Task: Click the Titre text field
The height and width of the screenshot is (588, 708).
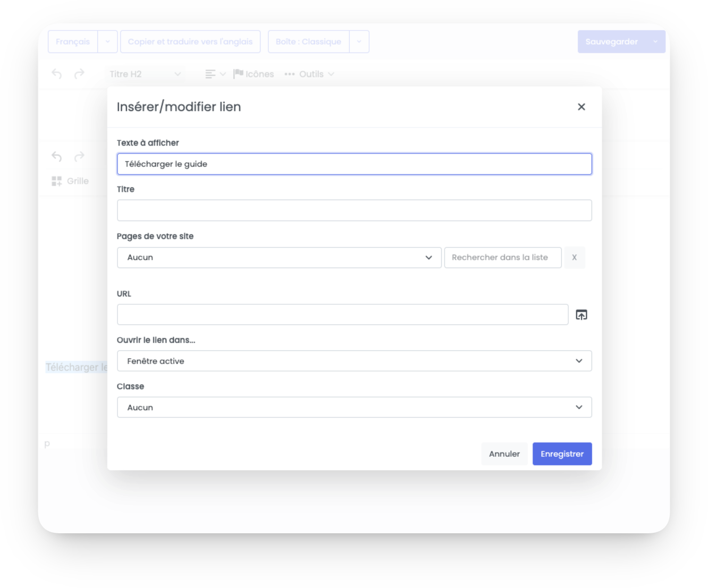Action: pos(354,210)
